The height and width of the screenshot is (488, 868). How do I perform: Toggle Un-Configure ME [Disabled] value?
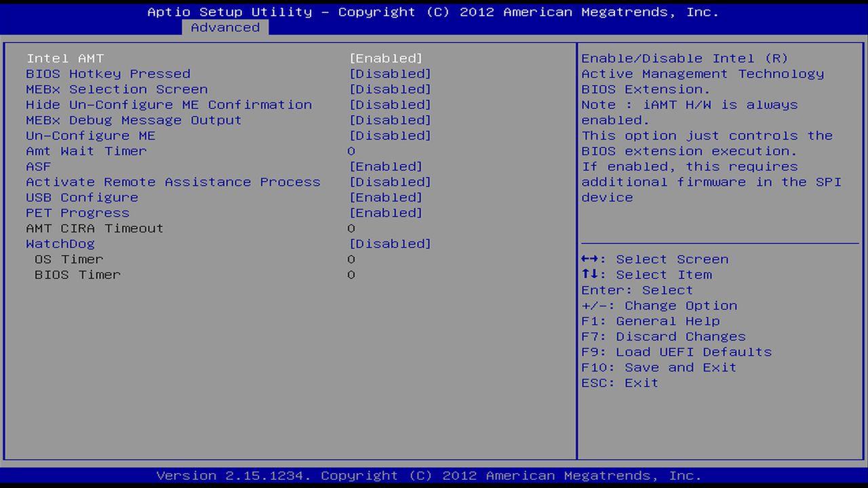pyautogui.click(x=390, y=136)
